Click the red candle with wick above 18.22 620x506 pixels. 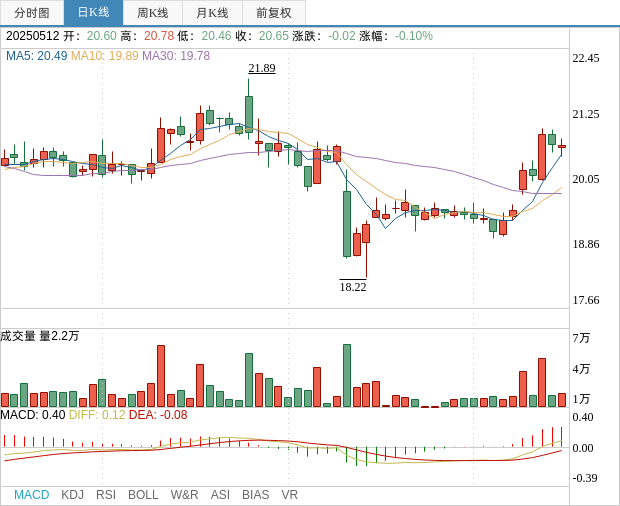366,233
